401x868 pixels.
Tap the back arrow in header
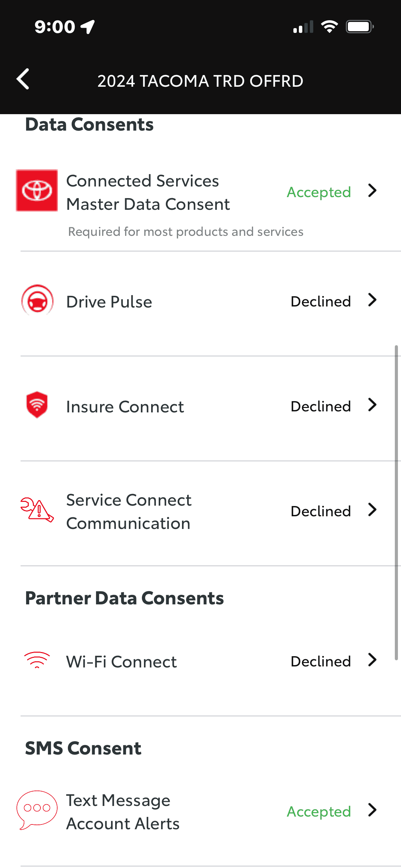click(23, 79)
